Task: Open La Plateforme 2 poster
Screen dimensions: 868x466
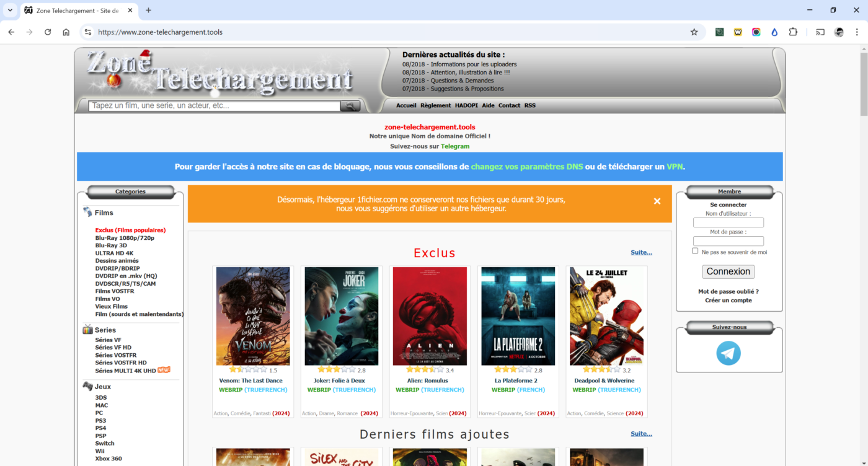Action: pos(518,316)
